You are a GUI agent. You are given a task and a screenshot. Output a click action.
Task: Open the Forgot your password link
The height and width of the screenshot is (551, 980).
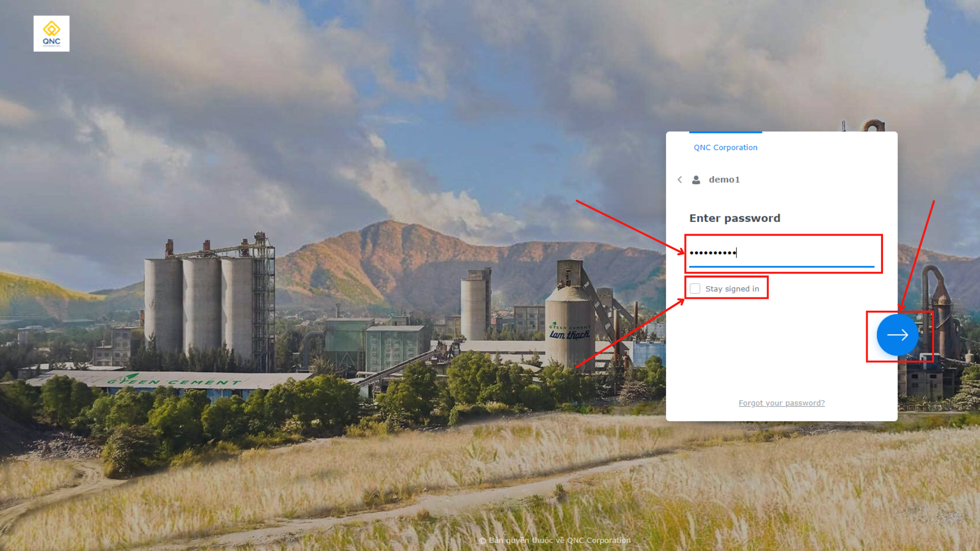tap(781, 403)
